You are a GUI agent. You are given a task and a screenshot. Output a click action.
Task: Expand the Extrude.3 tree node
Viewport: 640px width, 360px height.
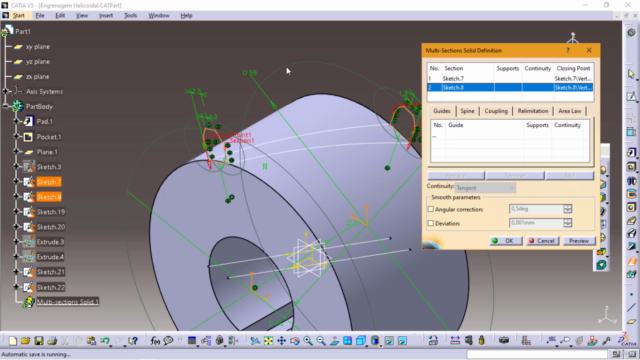(16, 242)
